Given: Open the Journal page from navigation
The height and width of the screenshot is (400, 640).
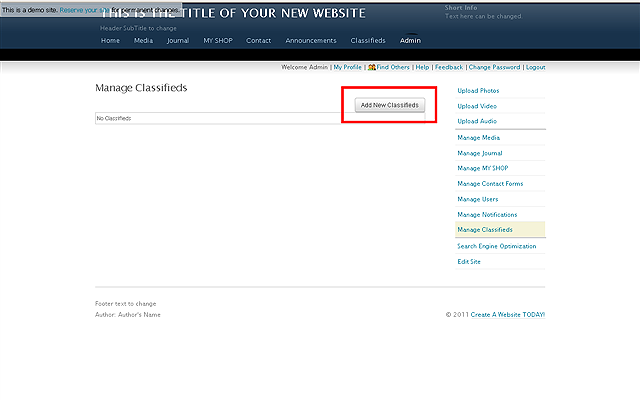Looking at the screenshot, I should pos(178,41).
